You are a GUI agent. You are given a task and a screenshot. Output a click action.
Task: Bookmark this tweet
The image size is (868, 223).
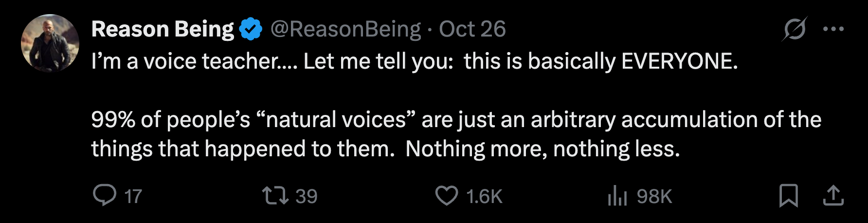[788, 196]
